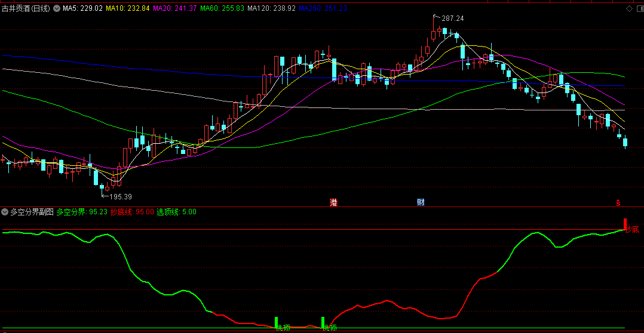Click the MA60: 255.83 label
This screenshot has width=644, height=333.
[222, 8]
